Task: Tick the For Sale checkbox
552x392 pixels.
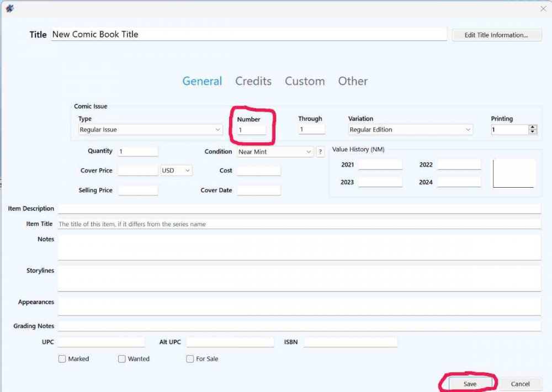Action: click(190, 359)
